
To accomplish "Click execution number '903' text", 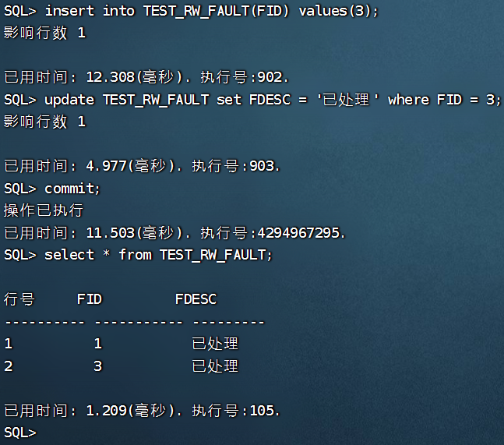I will pos(262,166).
